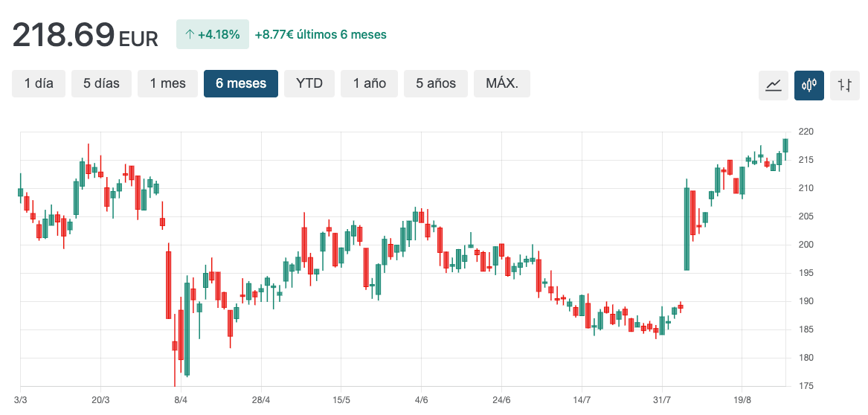Click the long red candle before 8/4
Image resolution: width=868 pixels, height=415 pixels.
(169, 285)
